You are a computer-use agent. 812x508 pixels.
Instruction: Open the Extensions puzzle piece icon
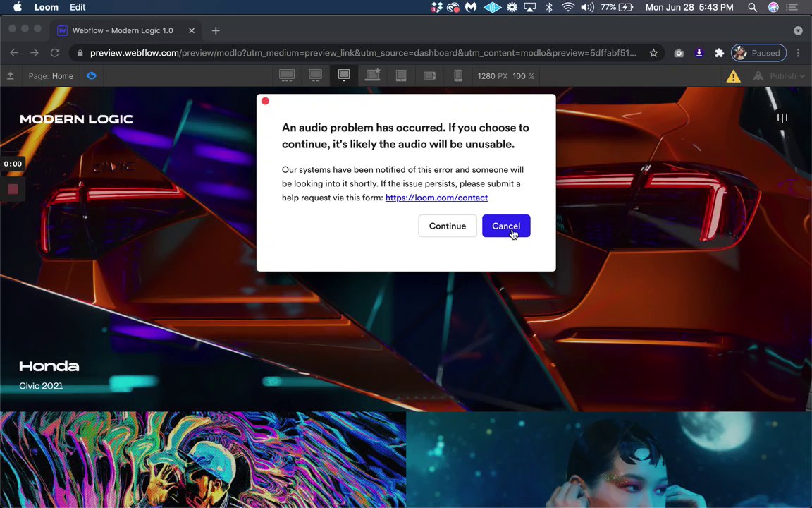(x=719, y=53)
